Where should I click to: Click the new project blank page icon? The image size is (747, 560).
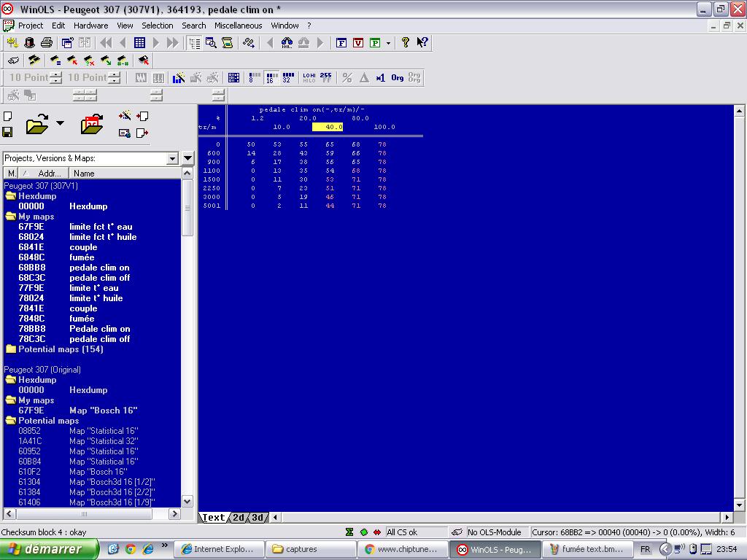(7, 117)
